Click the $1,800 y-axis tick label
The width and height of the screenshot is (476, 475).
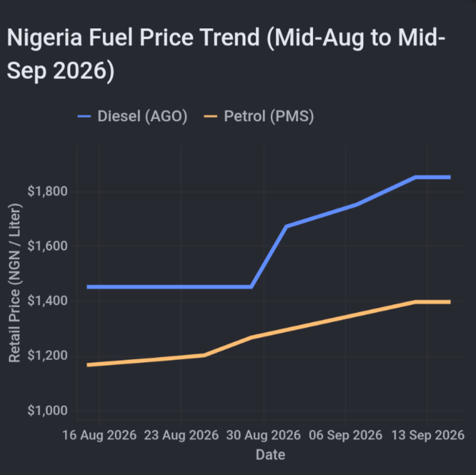pos(48,191)
